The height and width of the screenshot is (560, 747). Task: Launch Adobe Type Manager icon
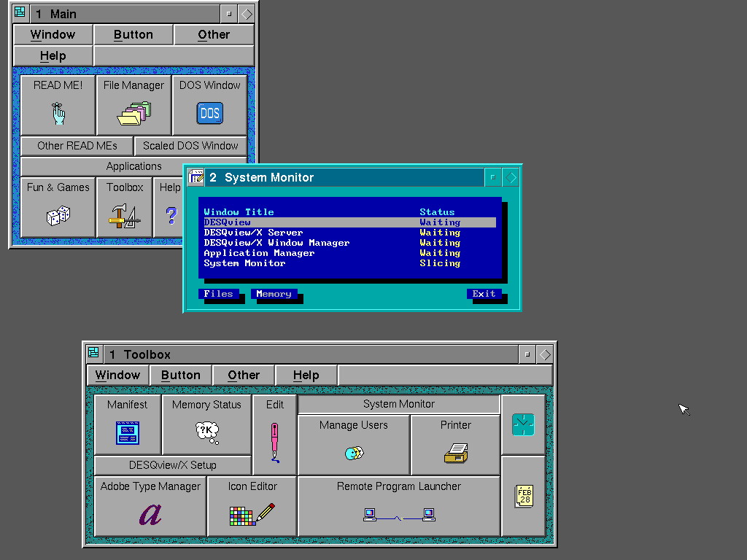point(150,514)
